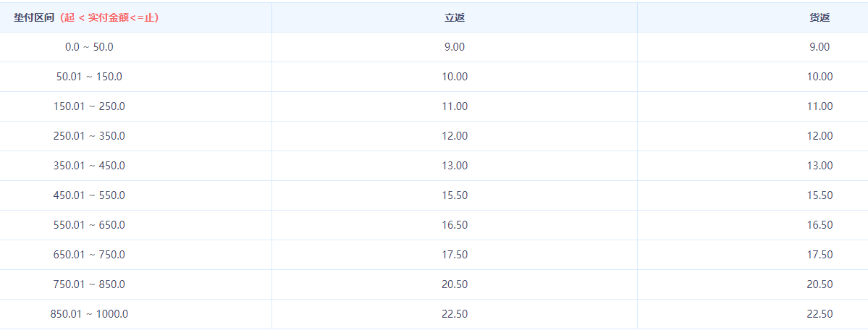
Task: Click the 立返 value 22.50
Action: 455,315
